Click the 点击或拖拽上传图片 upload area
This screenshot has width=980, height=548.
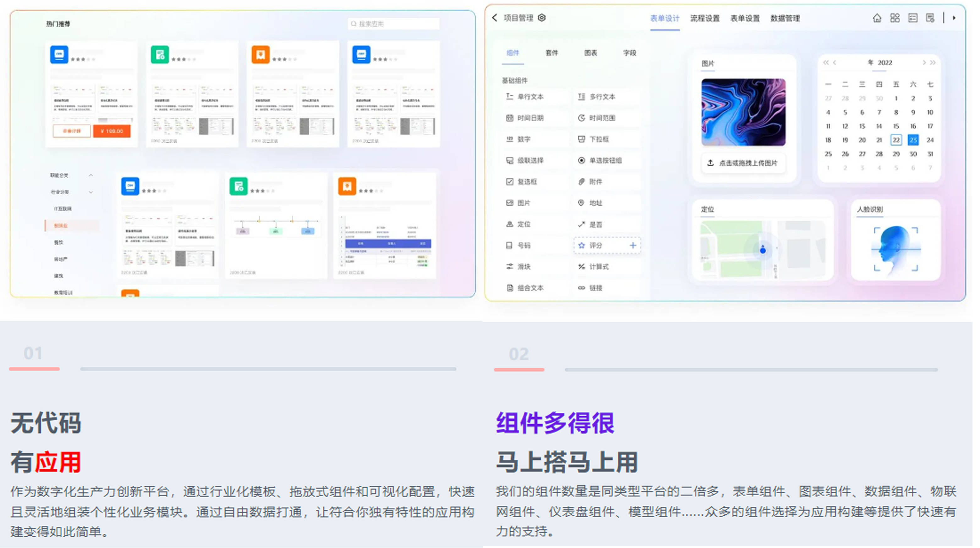743,163
